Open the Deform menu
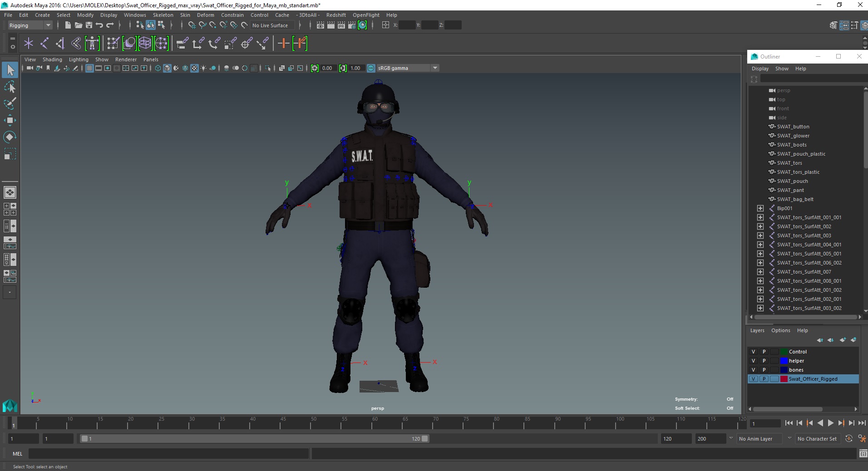868x471 pixels. [205, 15]
